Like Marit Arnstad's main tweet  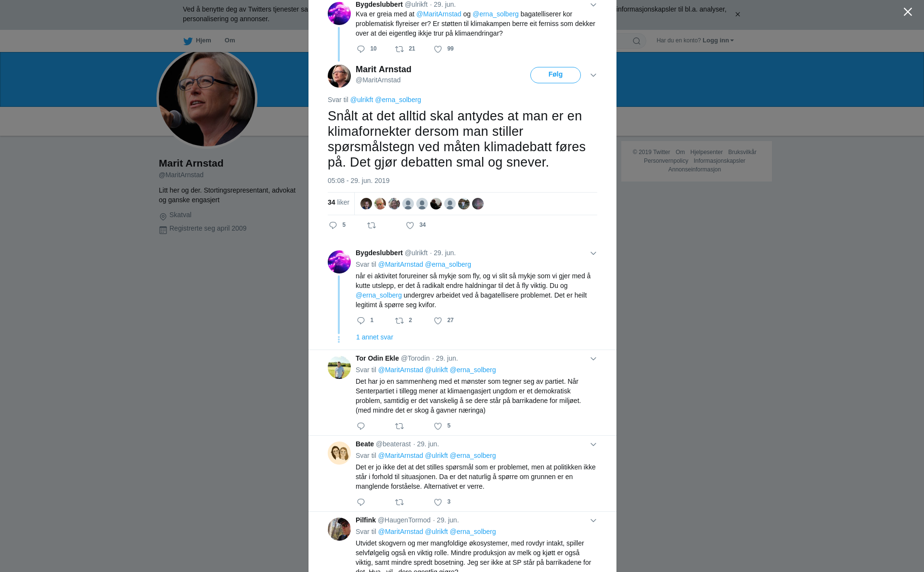[410, 225]
